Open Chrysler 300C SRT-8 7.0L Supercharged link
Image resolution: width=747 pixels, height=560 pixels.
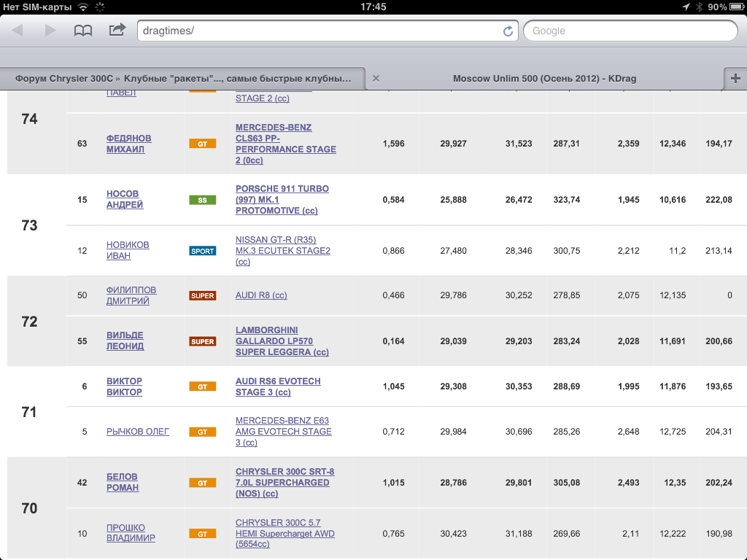tap(285, 483)
